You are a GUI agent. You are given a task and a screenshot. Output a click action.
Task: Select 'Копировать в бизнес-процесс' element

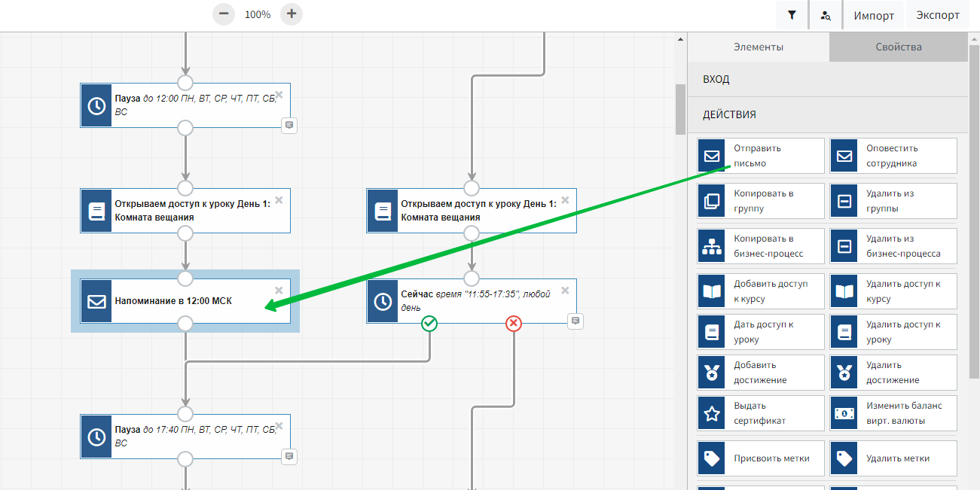pyautogui.click(x=761, y=246)
